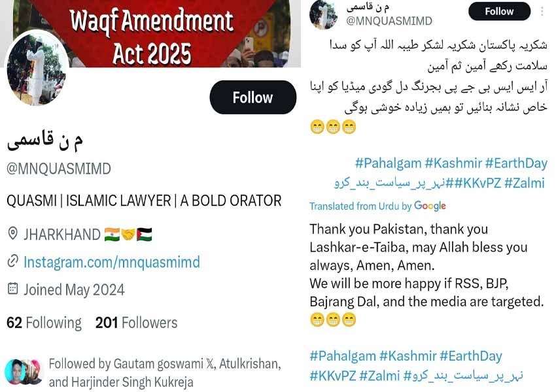Screen dimensions: 556x392
Task: Click Translated from Urdu by Google label
Action: pos(377,206)
